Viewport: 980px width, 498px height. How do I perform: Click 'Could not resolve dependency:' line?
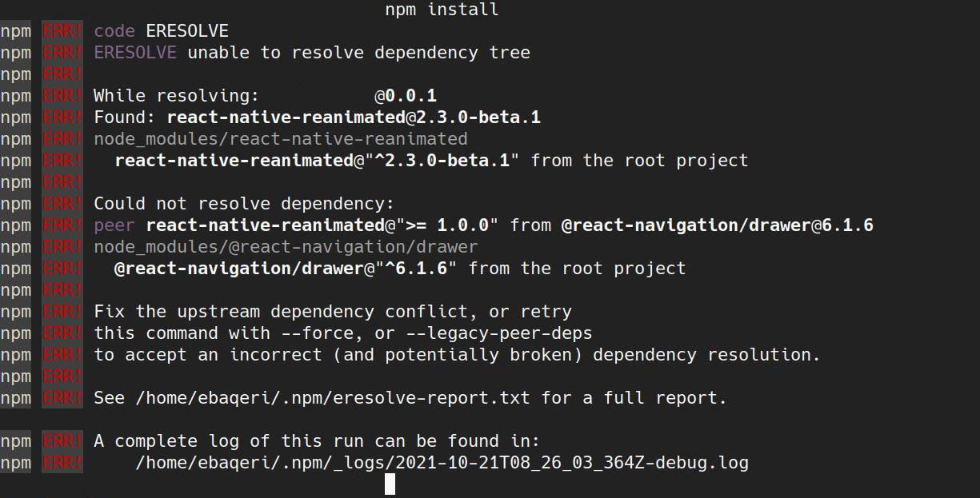(x=244, y=204)
